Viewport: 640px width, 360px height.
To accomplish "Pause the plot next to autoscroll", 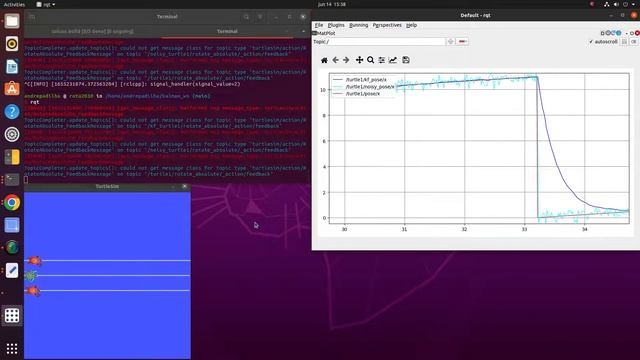I will (624, 42).
